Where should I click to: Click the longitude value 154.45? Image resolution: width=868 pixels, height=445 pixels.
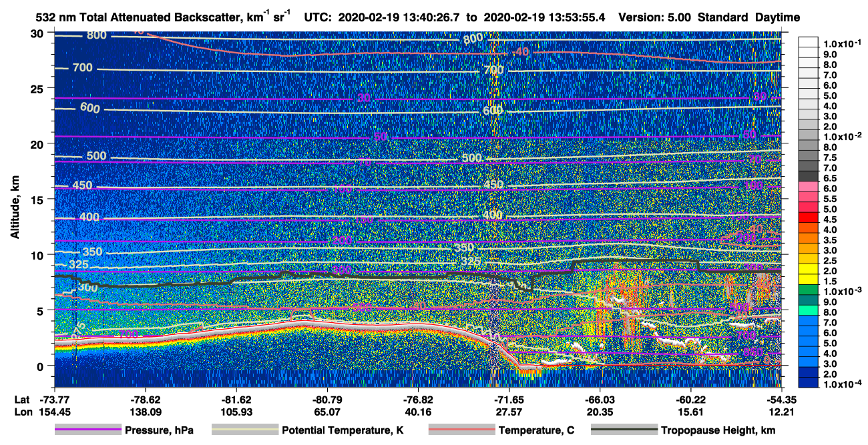[55, 412]
